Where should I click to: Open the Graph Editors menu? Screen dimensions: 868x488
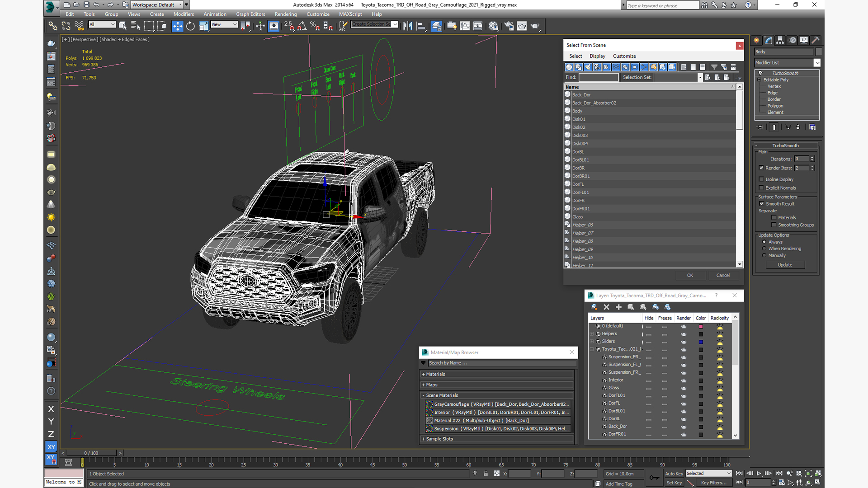pyautogui.click(x=250, y=14)
